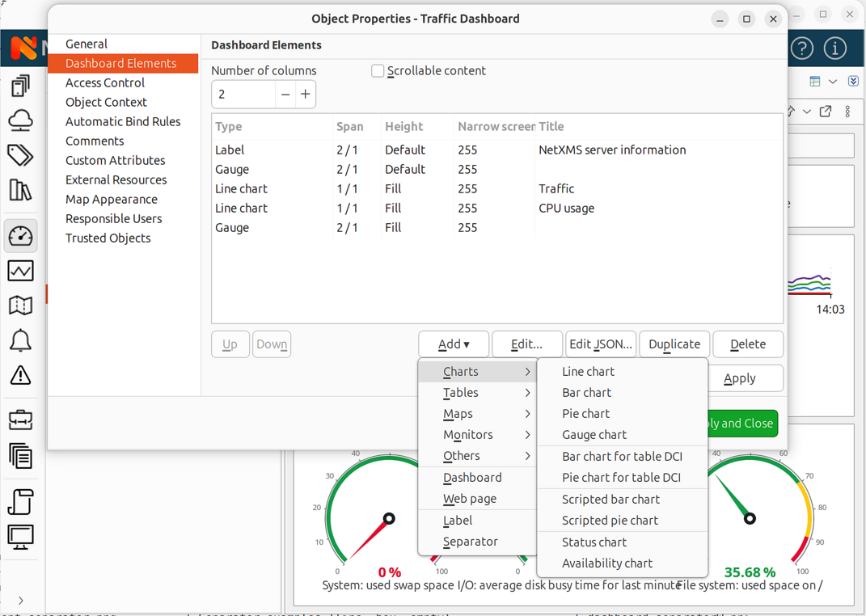Open the Add dropdown button
This screenshot has width=866, height=616.
[x=454, y=344]
